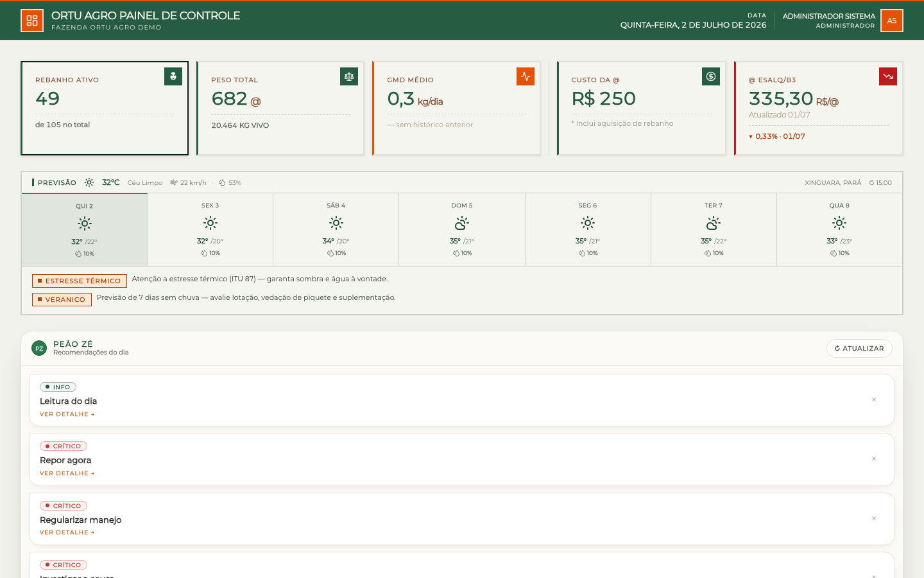Click the Ortu Agro dashboard logo icon
924x578 pixels.
[32, 21]
